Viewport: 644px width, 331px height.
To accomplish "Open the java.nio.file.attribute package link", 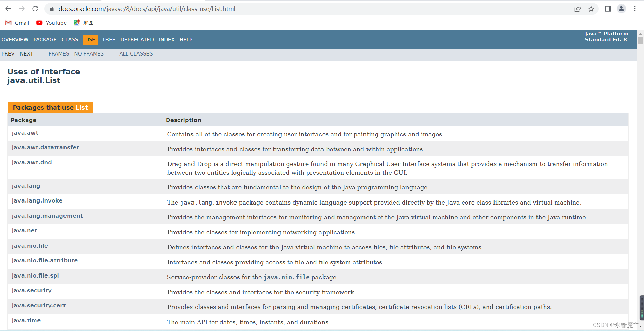I will [x=45, y=261].
